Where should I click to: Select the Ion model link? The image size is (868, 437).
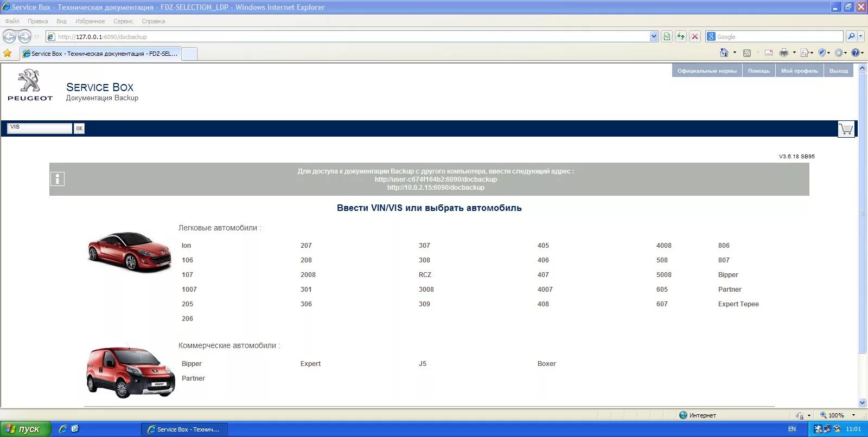(186, 246)
